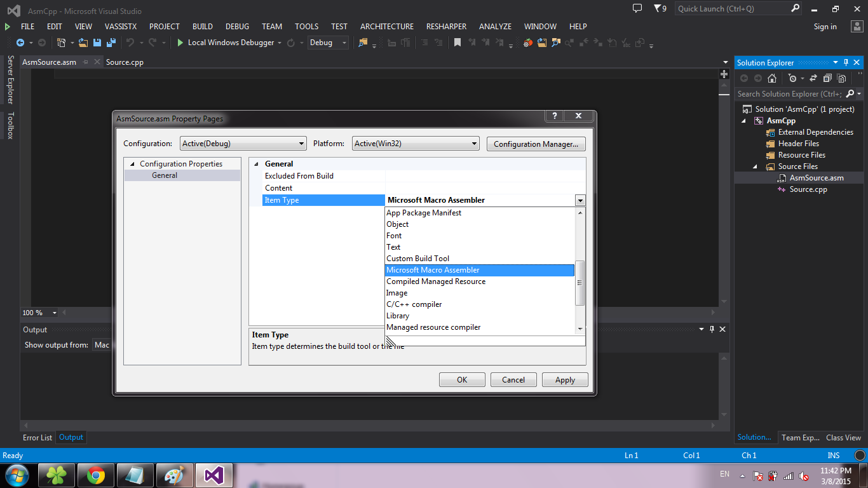Collapse the Configuration Properties tree node
Image resolution: width=868 pixels, height=488 pixels.
click(x=132, y=164)
